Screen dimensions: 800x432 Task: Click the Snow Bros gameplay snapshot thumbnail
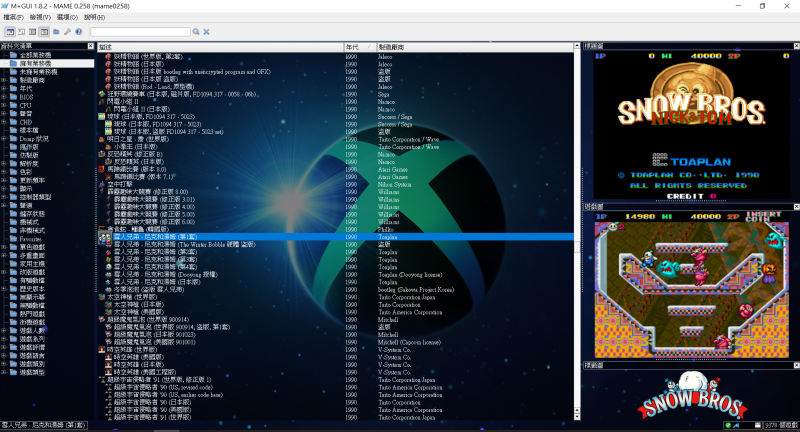point(692,284)
